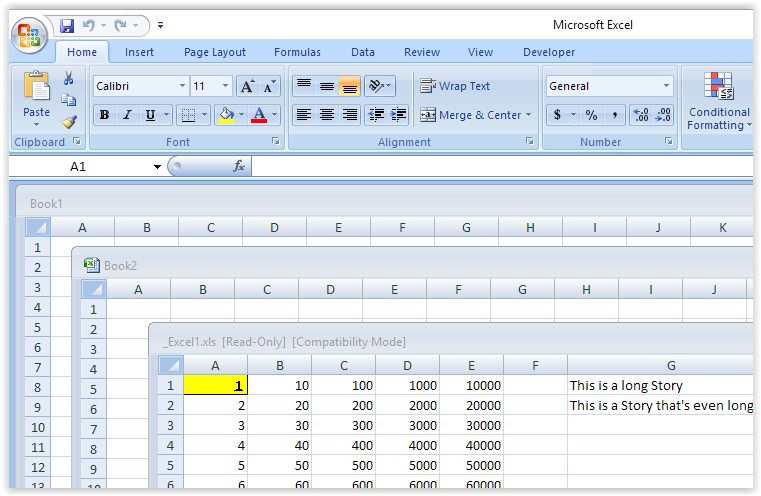Image resolution: width=761 pixels, height=496 pixels.
Task: Toggle Italic formatting
Action: click(x=127, y=115)
